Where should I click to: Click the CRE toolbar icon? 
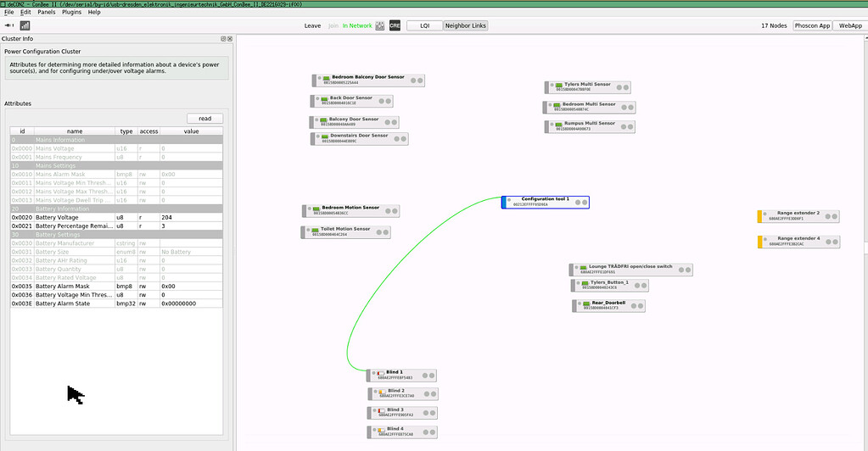395,25
